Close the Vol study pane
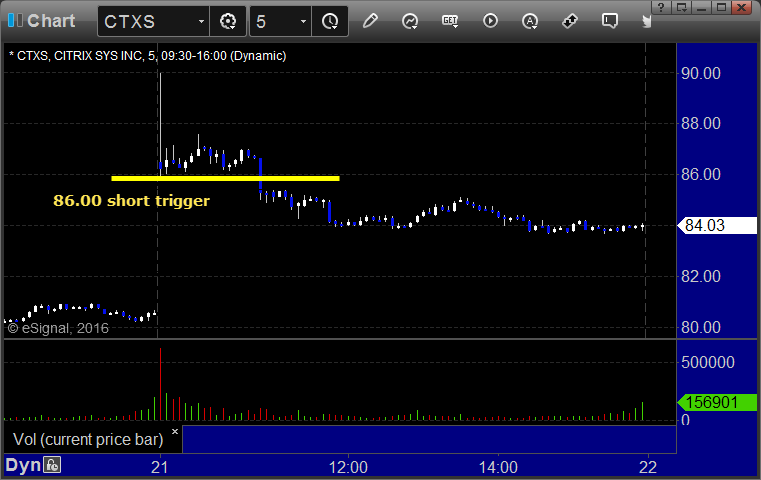 [x=175, y=431]
